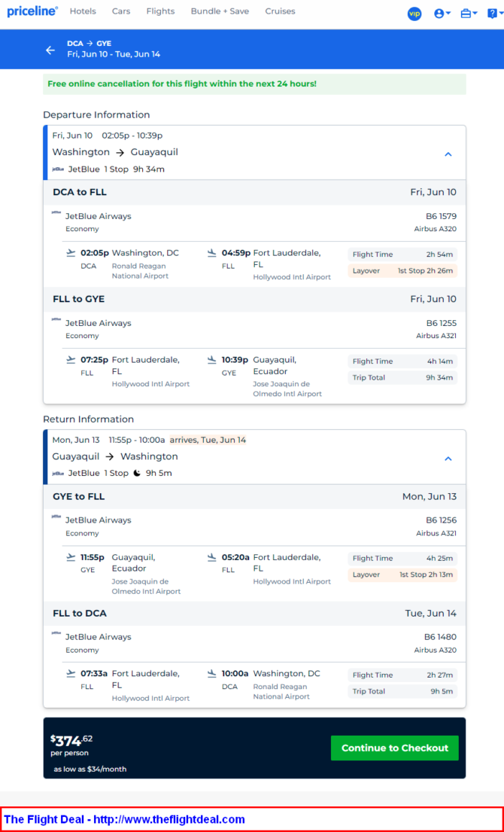
Task: Click the free online cancellation banner
Action: 254,84
